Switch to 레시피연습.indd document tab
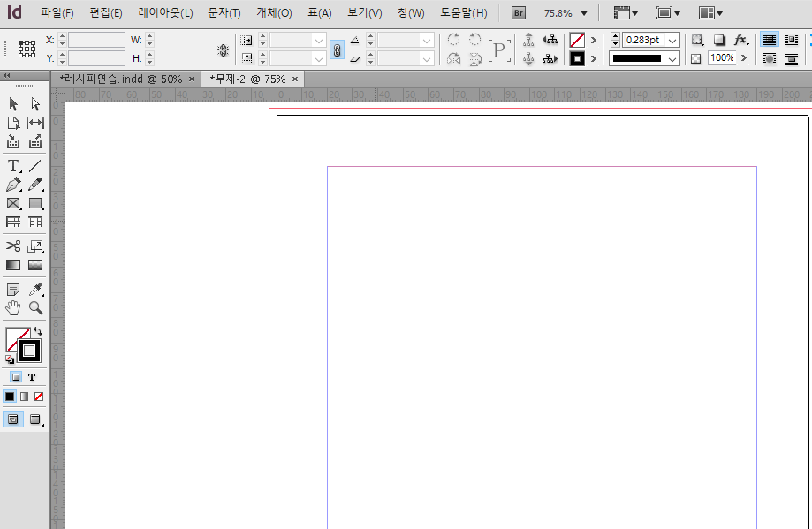 (x=121, y=79)
